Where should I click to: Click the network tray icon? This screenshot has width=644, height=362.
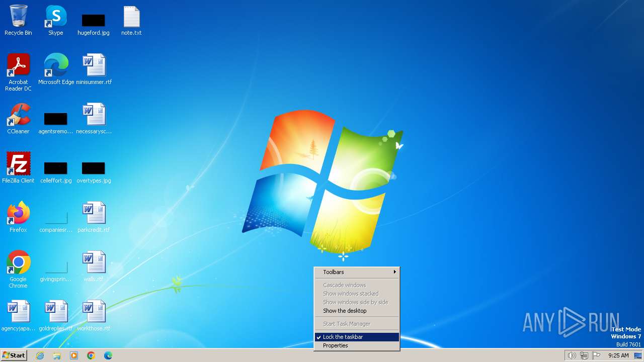click(x=584, y=355)
